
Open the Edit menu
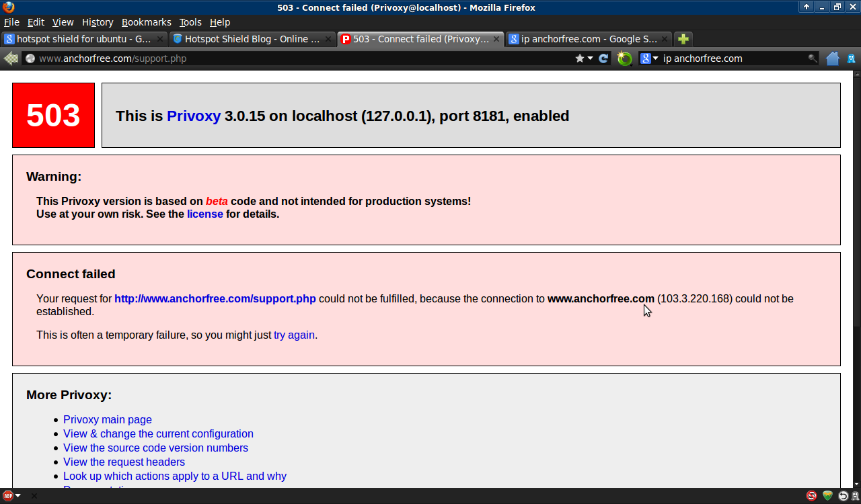pyautogui.click(x=36, y=22)
